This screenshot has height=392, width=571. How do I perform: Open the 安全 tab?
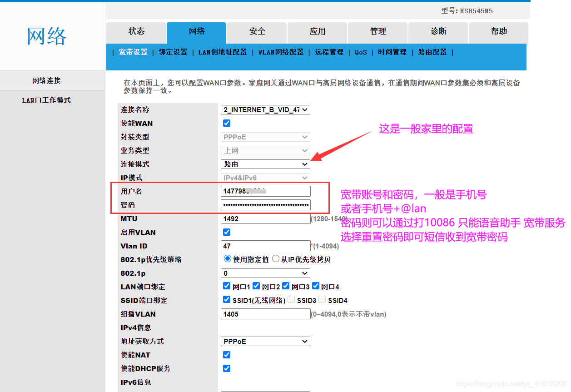[257, 32]
